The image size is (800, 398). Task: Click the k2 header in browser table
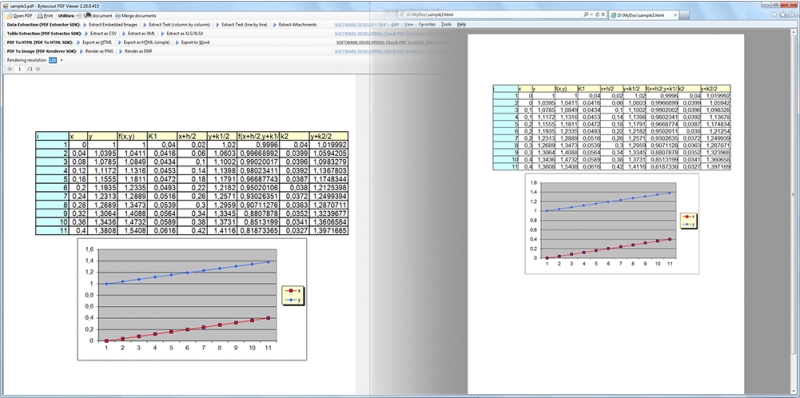pyautogui.click(x=689, y=88)
